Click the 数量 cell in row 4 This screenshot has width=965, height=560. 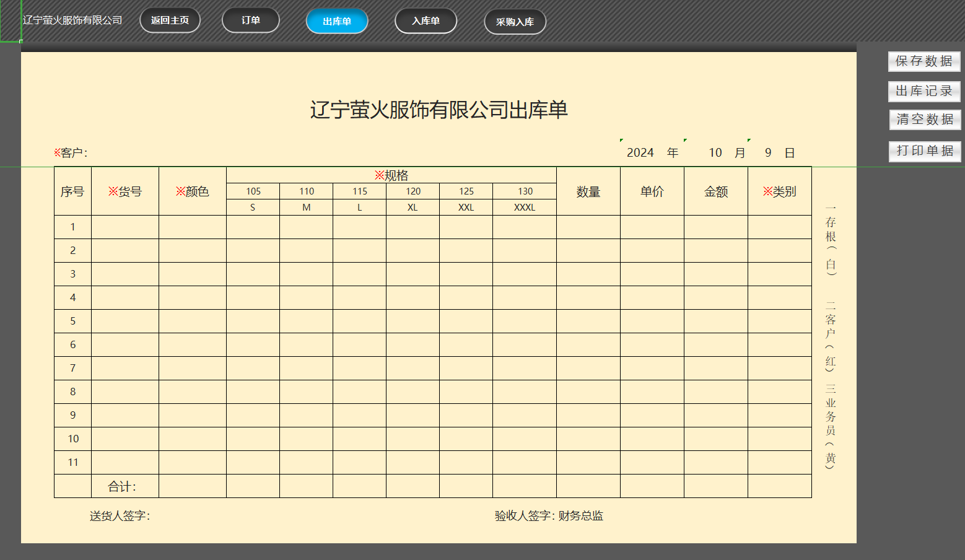point(588,298)
